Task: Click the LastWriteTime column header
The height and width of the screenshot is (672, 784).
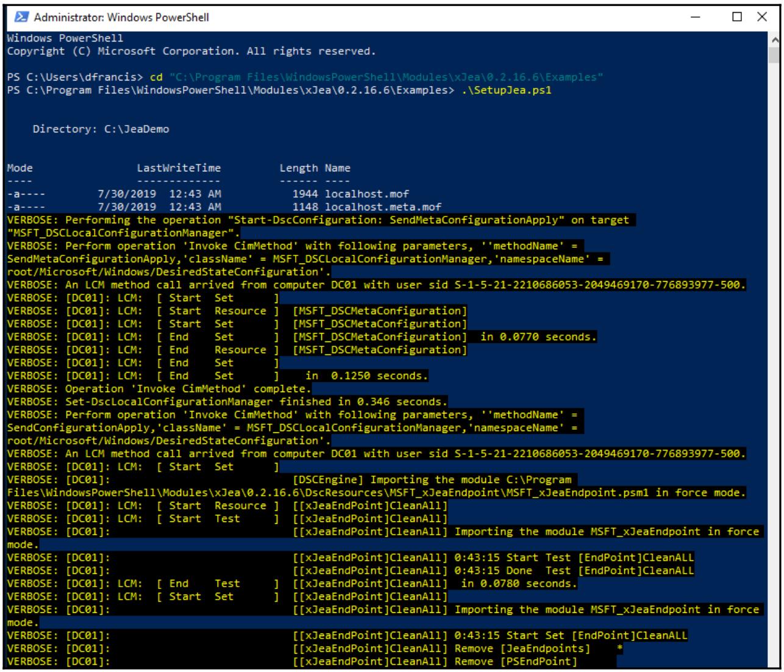Action: pyautogui.click(x=179, y=168)
